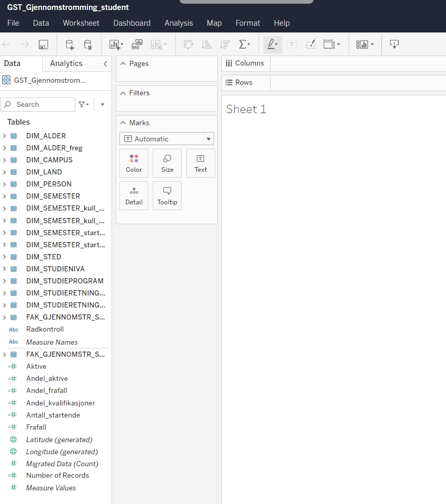Click the Highlight pen tool
The image size is (446, 504).
point(272,45)
